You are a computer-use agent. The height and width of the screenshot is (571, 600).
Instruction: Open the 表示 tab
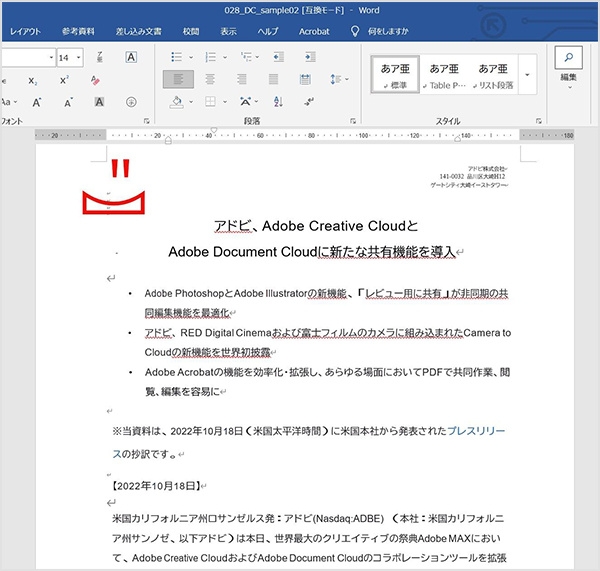point(228,31)
